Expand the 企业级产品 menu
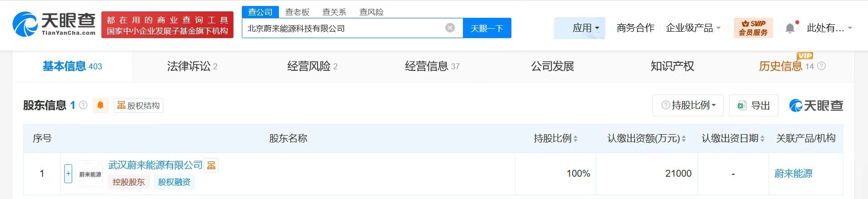 point(693,28)
